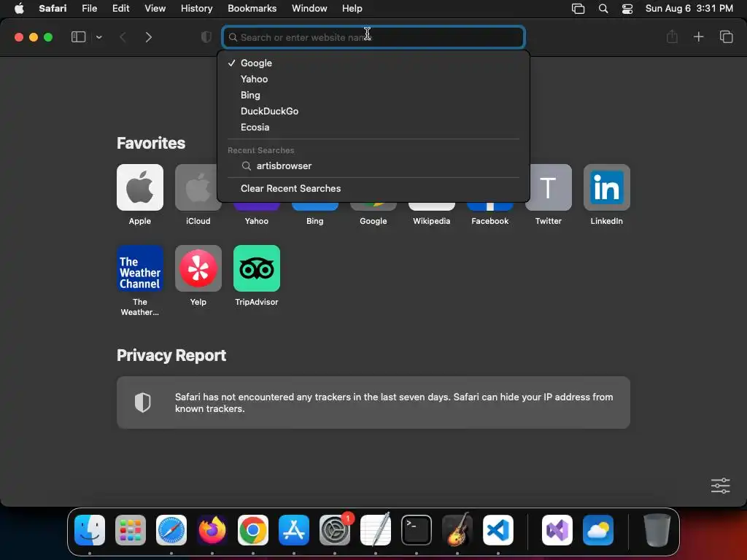Open Launchpad from the Dock

click(x=131, y=530)
